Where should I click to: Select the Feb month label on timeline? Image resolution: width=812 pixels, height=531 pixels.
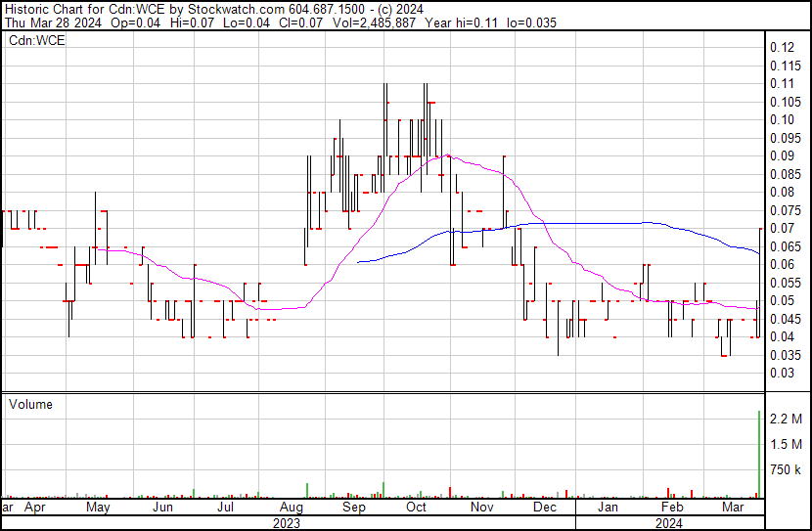[671, 509]
